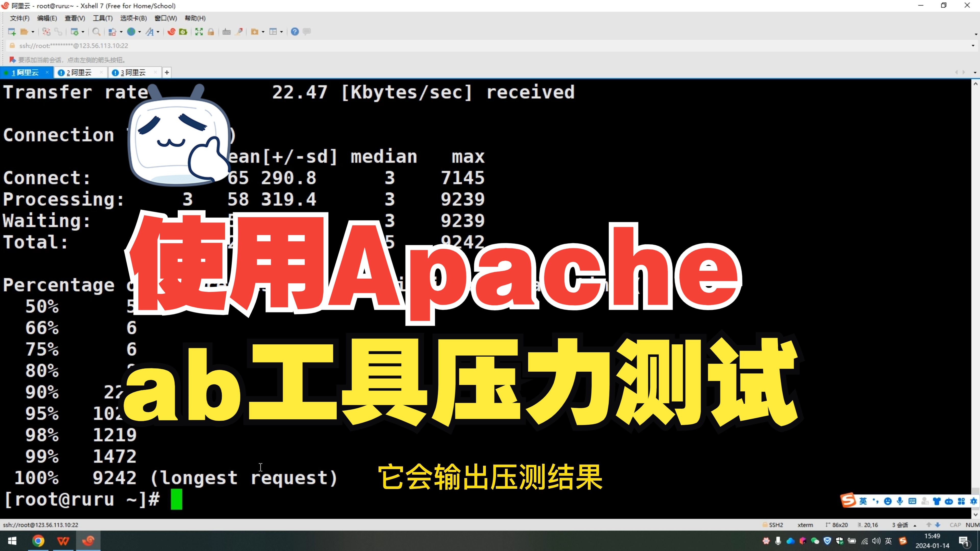Image resolution: width=980 pixels, height=551 pixels.
Task: Expand the globe encoding dropdown arrow
Action: click(x=140, y=32)
